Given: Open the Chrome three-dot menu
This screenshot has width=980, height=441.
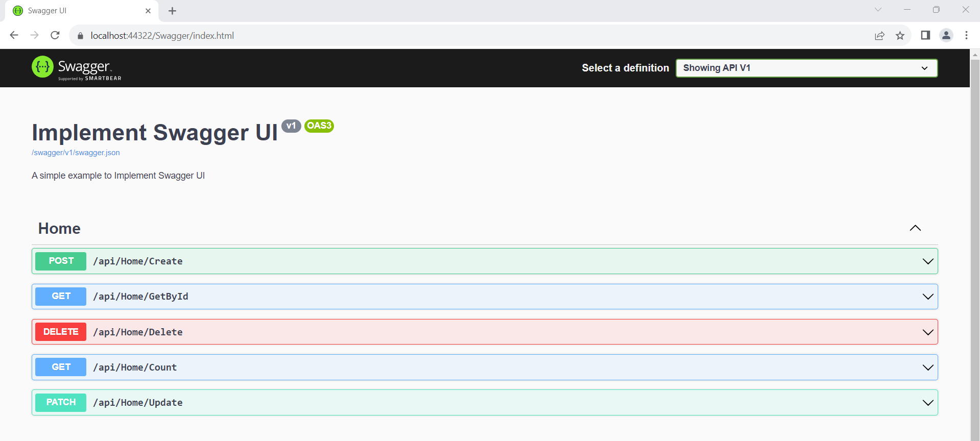Looking at the screenshot, I should [x=966, y=35].
